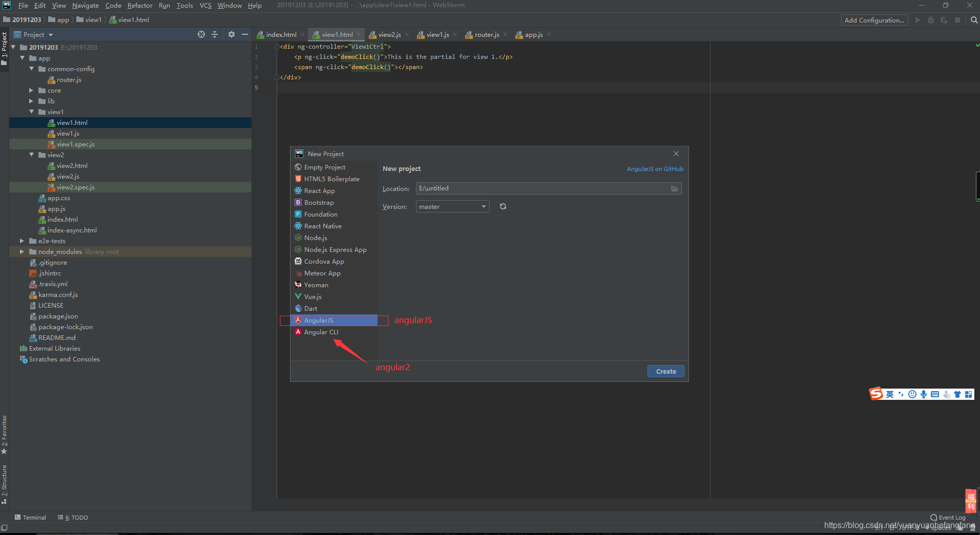Open the VCS menu
The image size is (980, 535).
[x=205, y=5]
